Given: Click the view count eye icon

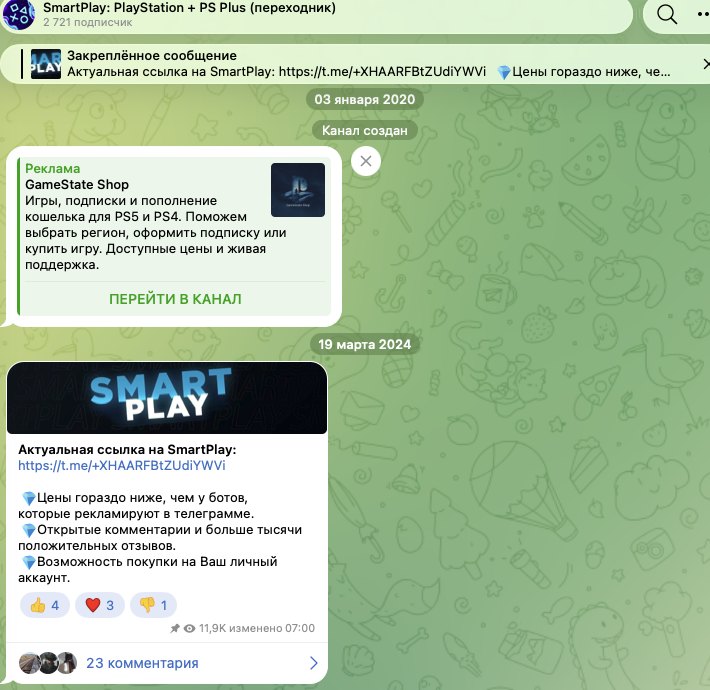Looking at the screenshot, I should point(189,628).
